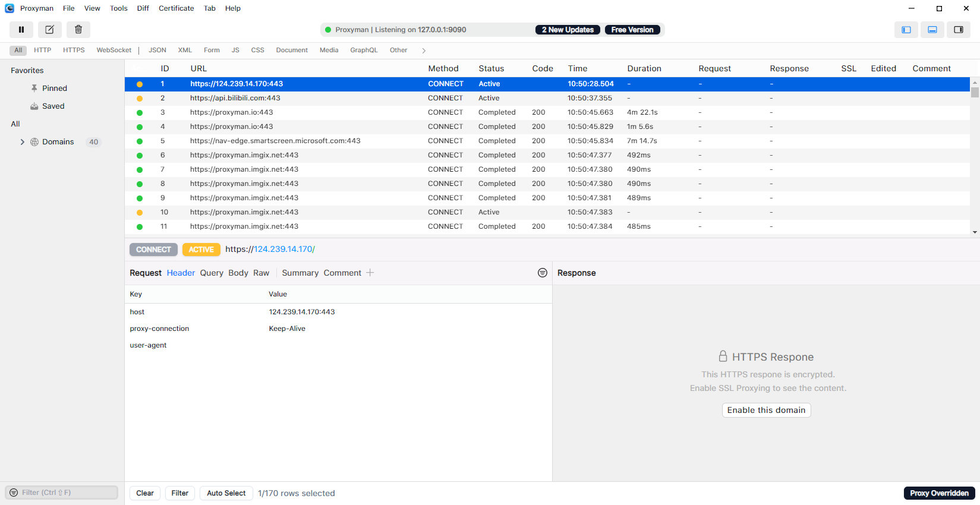Filter by XML content type
Screen dimensions: 980x505
185,50
